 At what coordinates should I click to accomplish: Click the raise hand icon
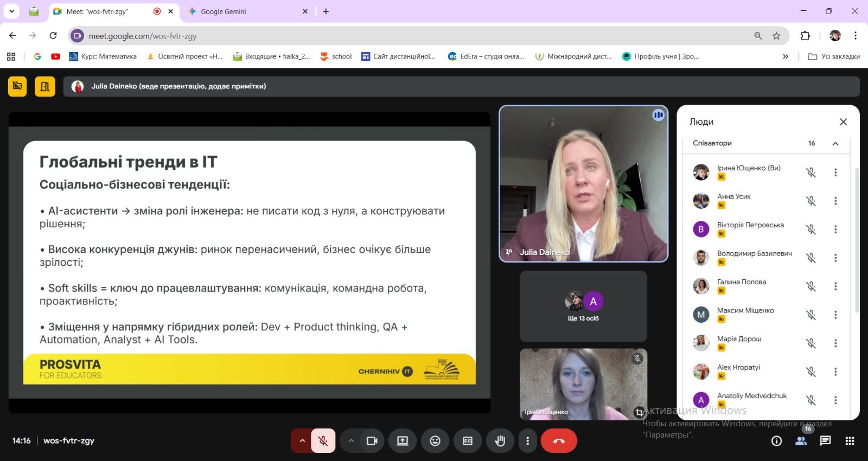click(500, 441)
